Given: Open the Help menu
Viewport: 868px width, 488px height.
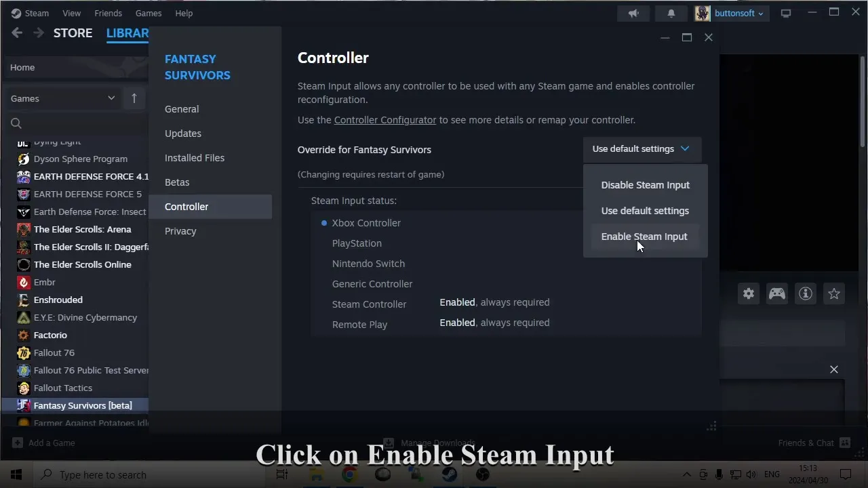Looking at the screenshot, I should (184, 13).
